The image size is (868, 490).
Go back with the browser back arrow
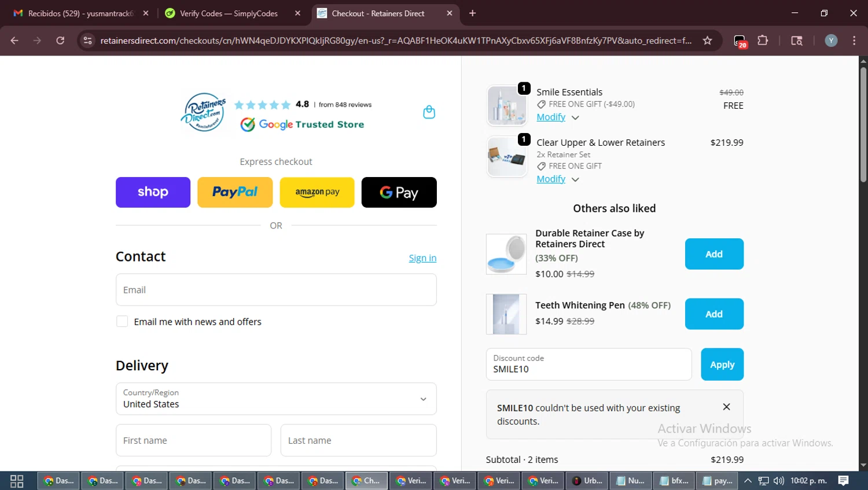(x=14, y=40)
